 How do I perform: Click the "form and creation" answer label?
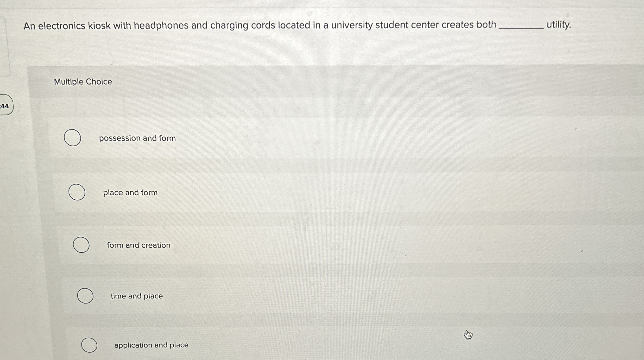tap(138, 245)
